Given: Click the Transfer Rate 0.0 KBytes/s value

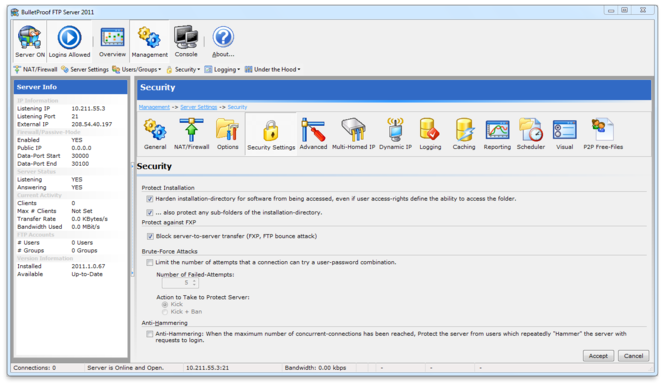Looking at the screenshot, I should point(89,219).
